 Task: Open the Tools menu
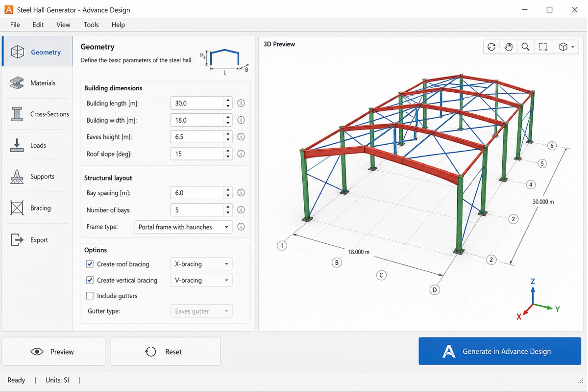(x=91, y=25)
